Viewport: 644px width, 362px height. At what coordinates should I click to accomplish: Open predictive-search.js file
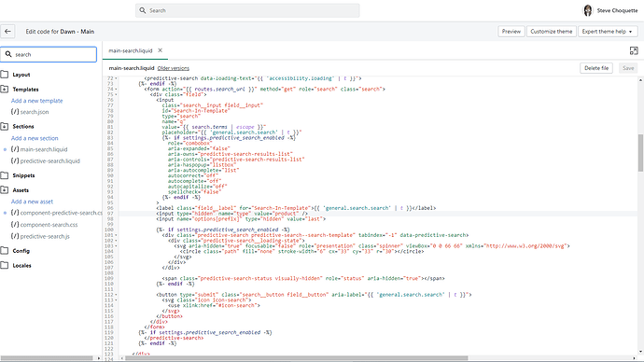41,236
